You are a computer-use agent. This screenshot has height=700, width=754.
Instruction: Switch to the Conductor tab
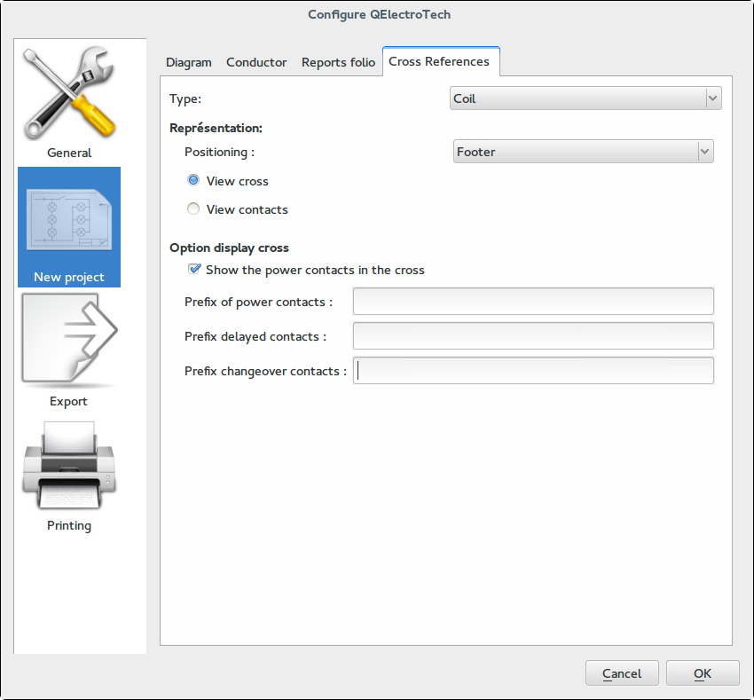tap(256, 62)
